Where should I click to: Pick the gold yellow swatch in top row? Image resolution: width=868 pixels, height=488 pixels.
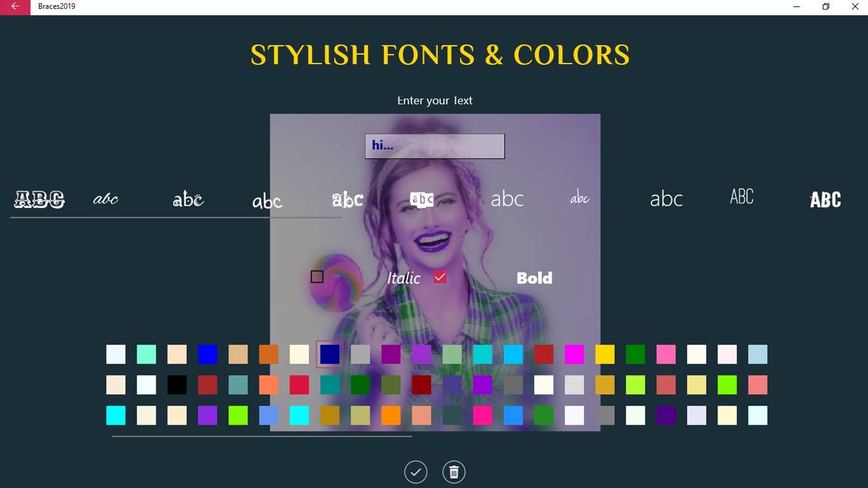(605, 355)
